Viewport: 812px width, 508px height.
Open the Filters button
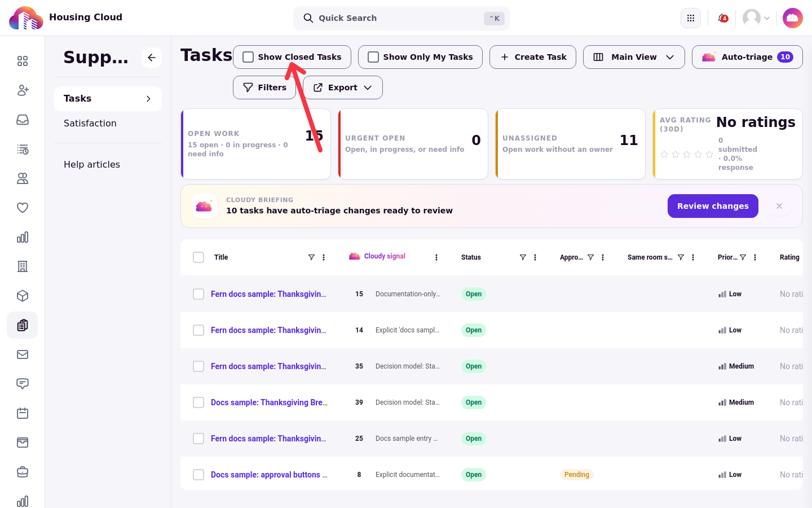coord(264,87)
